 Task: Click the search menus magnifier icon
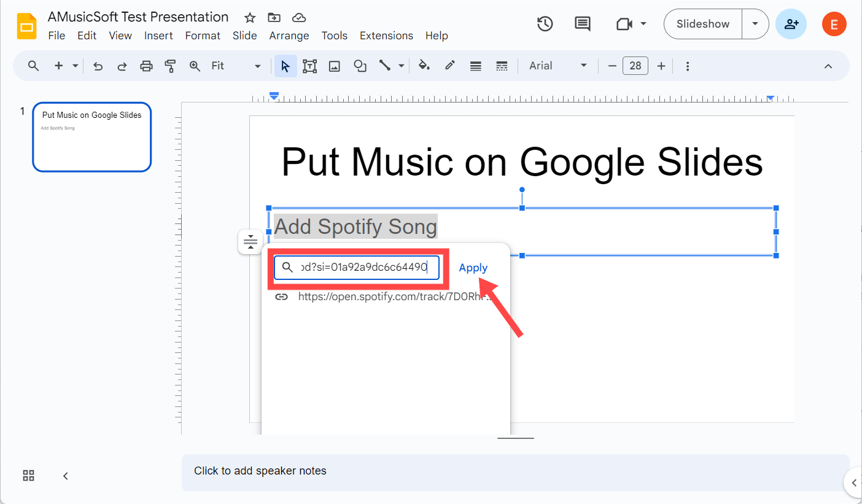pos(34,66)
